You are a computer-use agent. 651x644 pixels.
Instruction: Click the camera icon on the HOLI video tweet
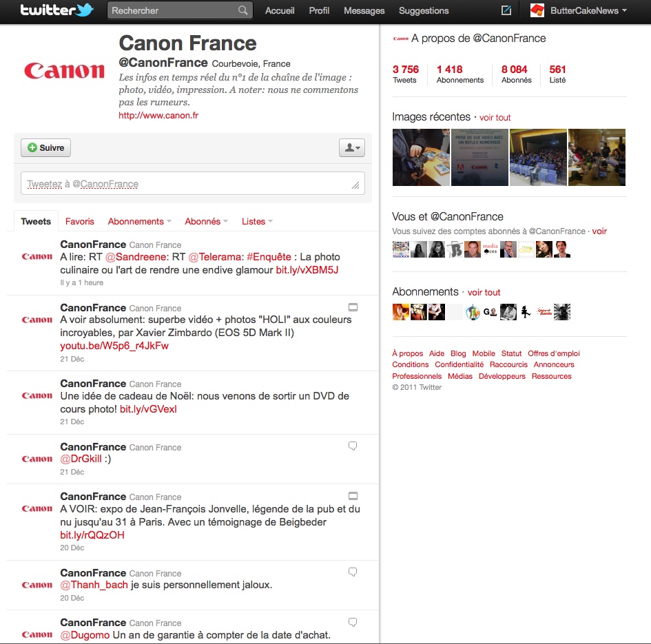point(353,307)
